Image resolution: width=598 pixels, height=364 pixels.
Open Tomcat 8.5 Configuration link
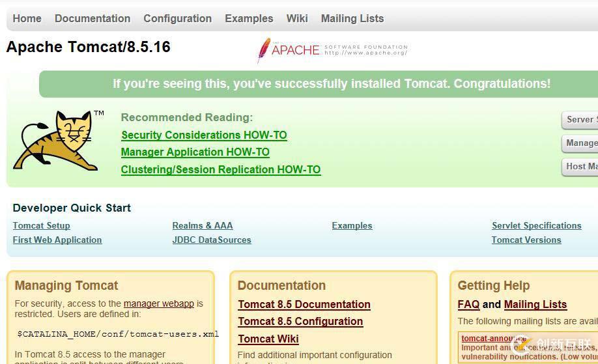click(300, 322)
